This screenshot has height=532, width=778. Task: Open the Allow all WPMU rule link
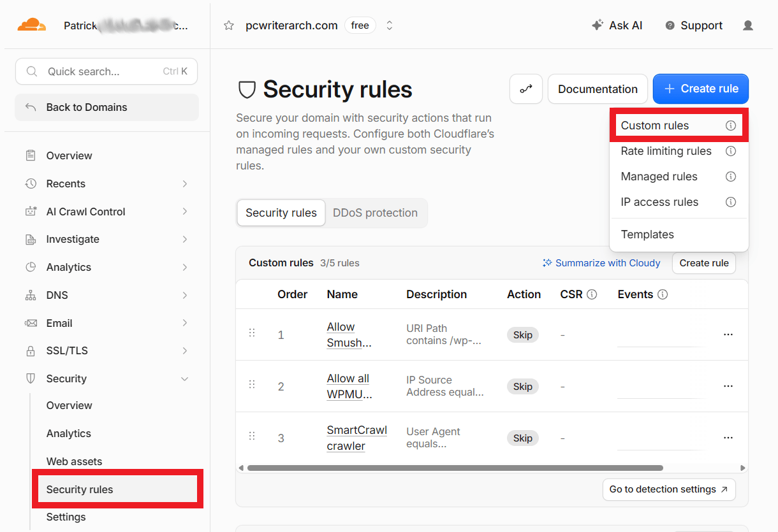pos(349,386)
